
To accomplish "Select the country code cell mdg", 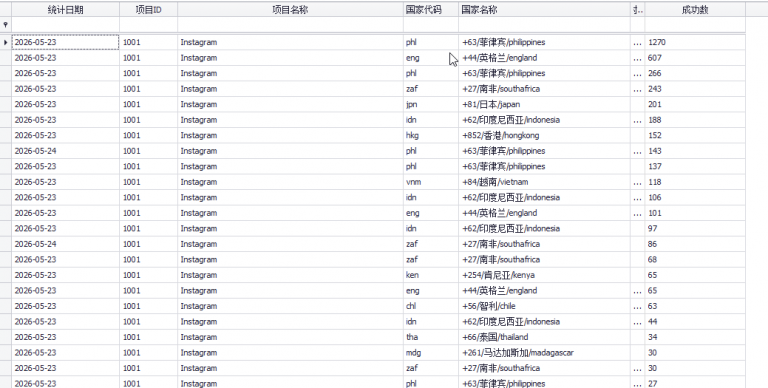I will (x=431, y=352).
